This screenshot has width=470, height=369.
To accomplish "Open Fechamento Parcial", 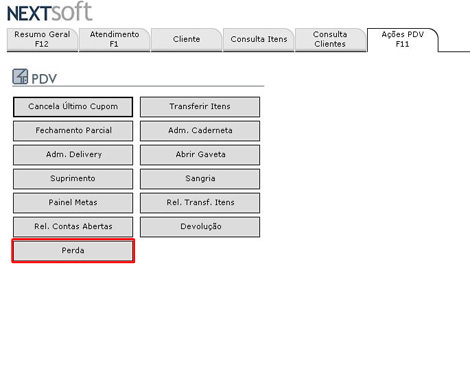I will tap(73, 131).
